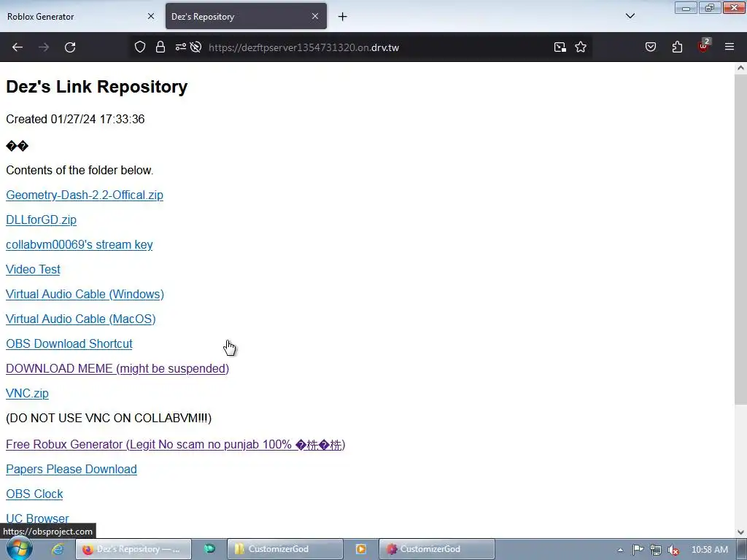747x560 pixels.
Task: Open Action Center flag icon
Action: (638, 550)
